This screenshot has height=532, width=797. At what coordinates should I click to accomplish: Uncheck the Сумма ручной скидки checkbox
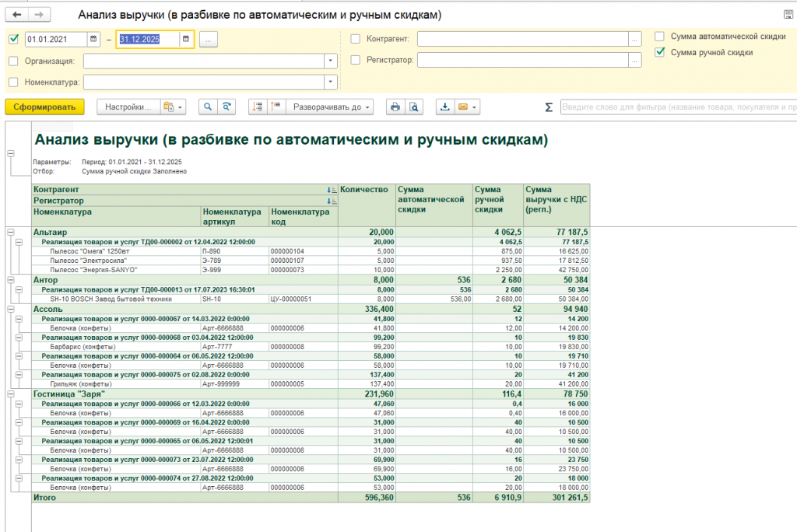click(659, 52)
